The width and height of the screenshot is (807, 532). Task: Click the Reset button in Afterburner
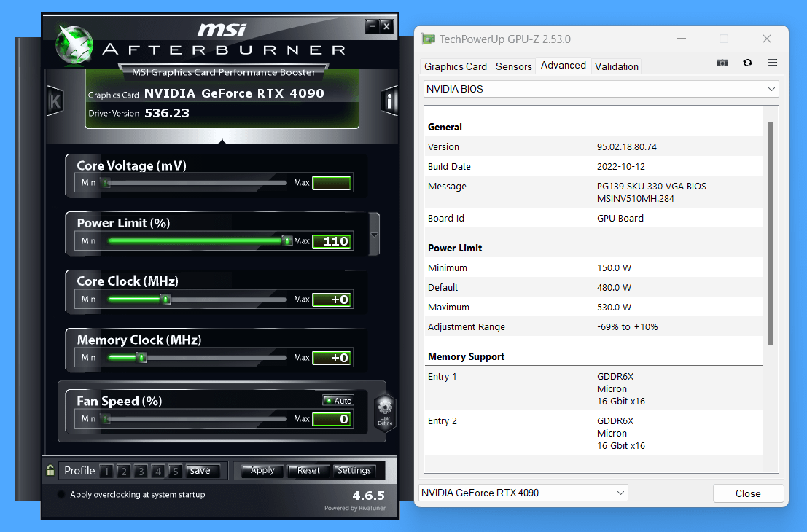[x=308, y=470]
